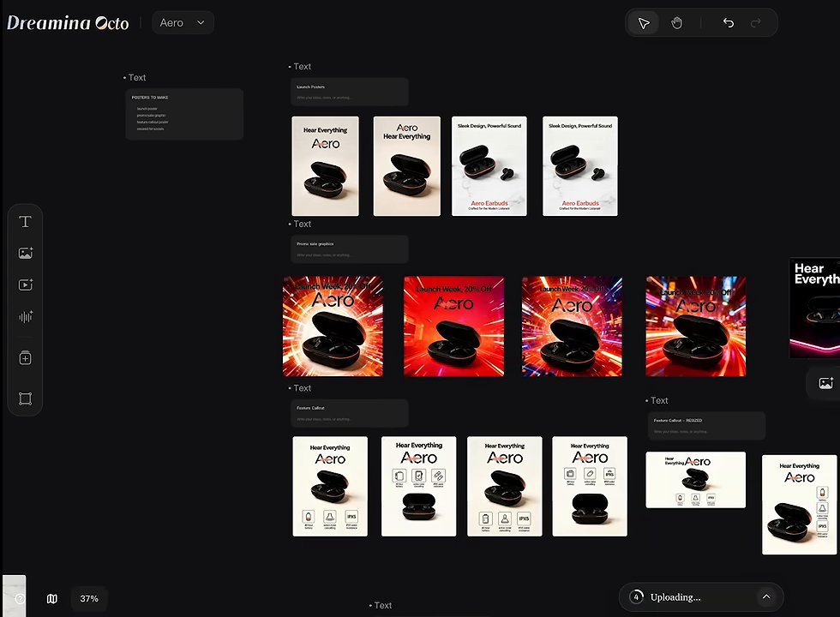Select the wide landscape resized feature poster
Viewport: 840px width, 617px height.
point(695,480)
